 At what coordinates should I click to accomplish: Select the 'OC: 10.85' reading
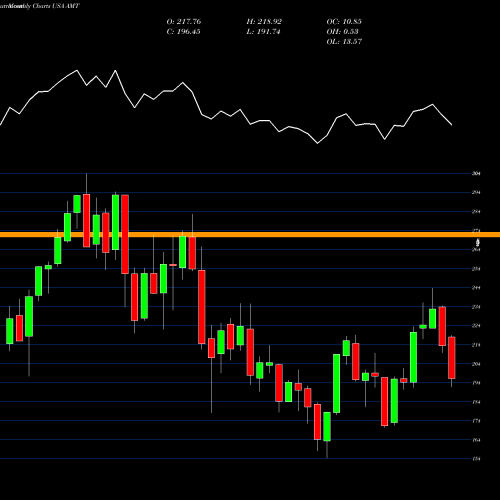344,22
